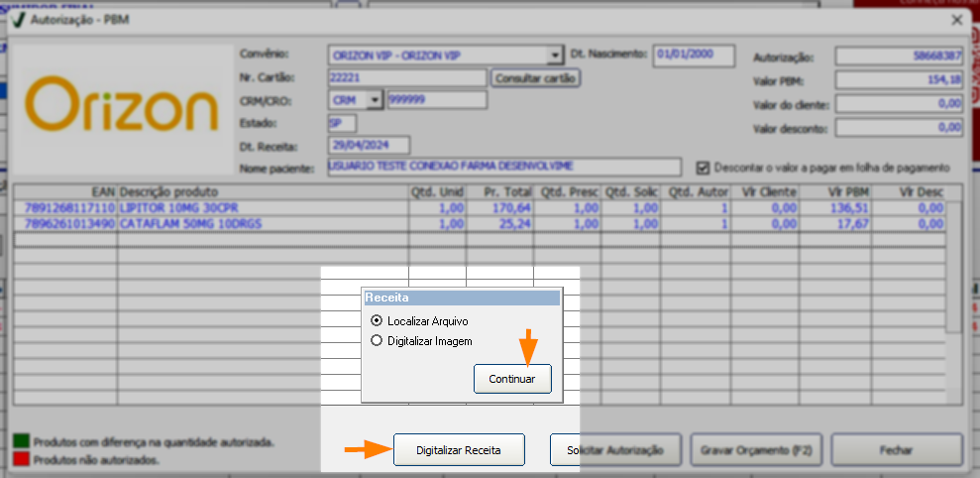Click the red legend color swatch
The image size is (980, 478).
[21, 458]
